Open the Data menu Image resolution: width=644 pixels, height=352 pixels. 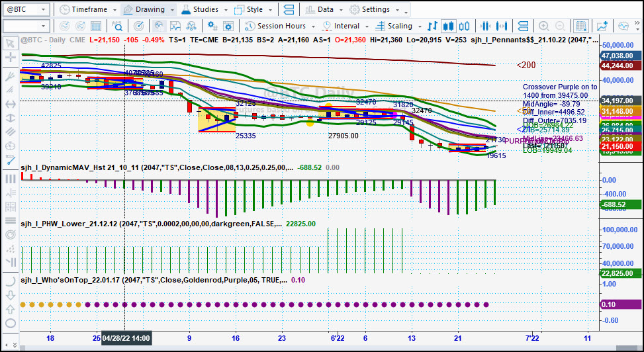(x=324, y=9)
